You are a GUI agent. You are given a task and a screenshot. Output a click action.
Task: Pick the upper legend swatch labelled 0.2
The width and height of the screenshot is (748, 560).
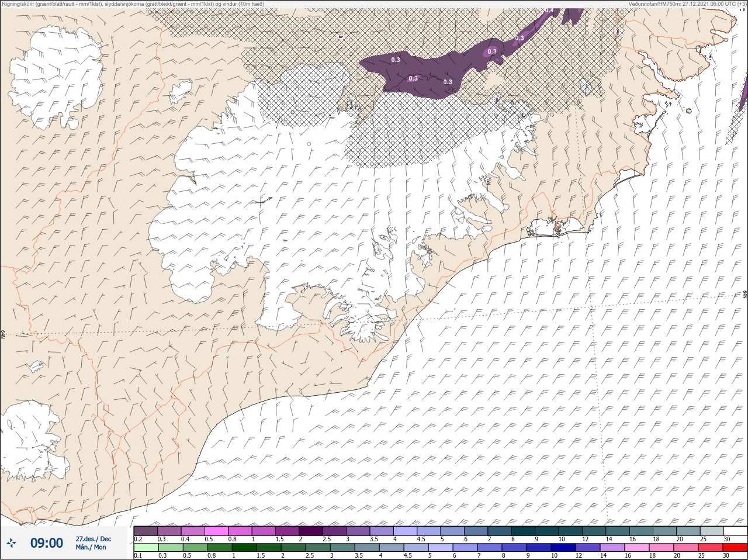(146, 531)
